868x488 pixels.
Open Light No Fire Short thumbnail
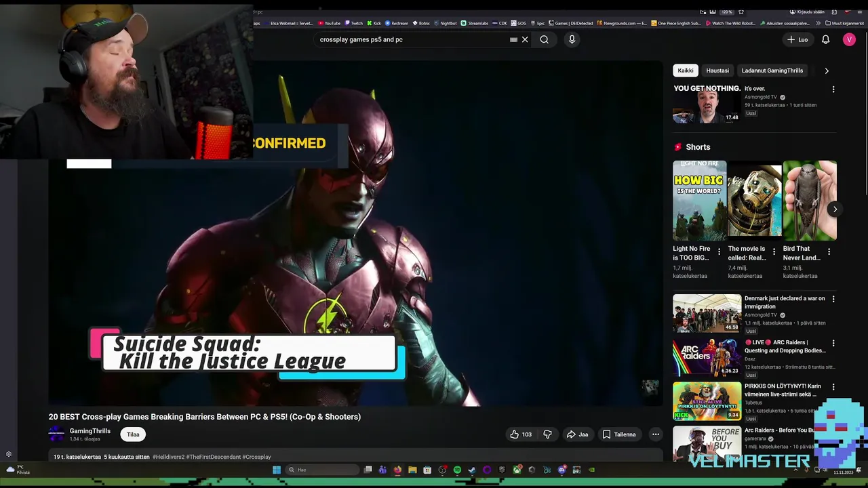[x=699, y=201]
